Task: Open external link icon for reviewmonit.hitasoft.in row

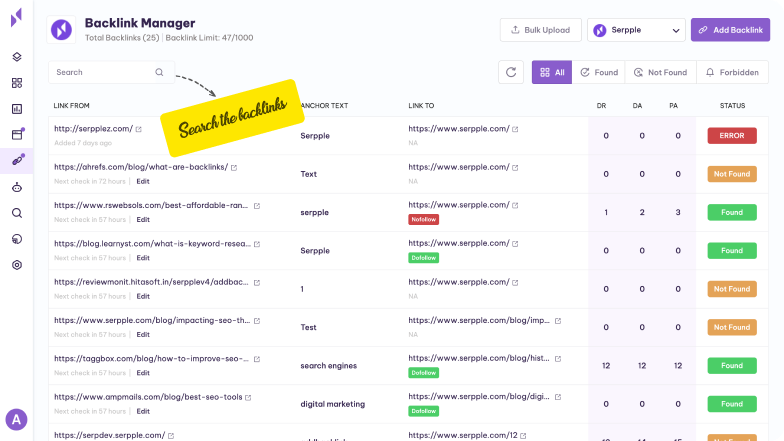Action: (x=256, y=282)
